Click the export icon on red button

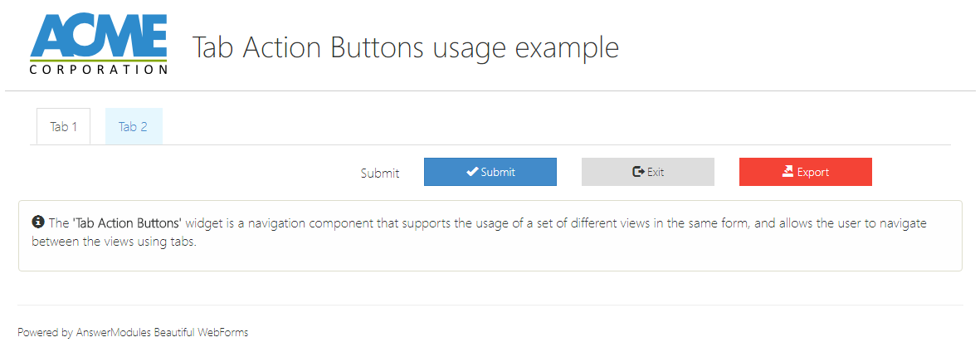pos(788,172)
